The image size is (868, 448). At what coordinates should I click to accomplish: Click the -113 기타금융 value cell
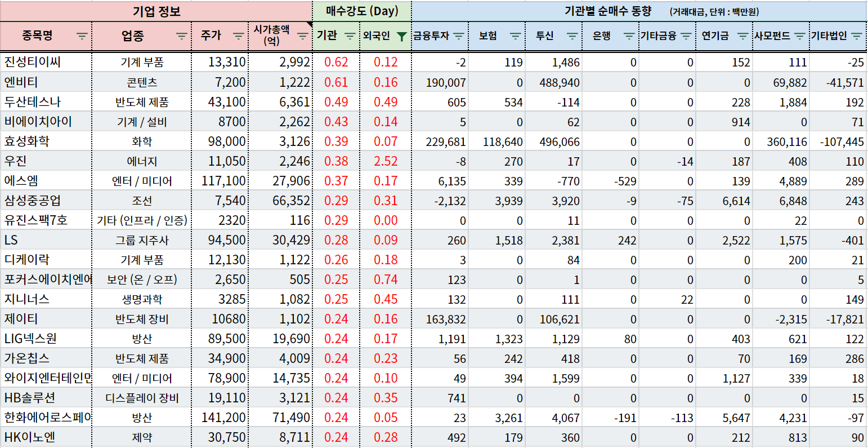coord(668,417)
